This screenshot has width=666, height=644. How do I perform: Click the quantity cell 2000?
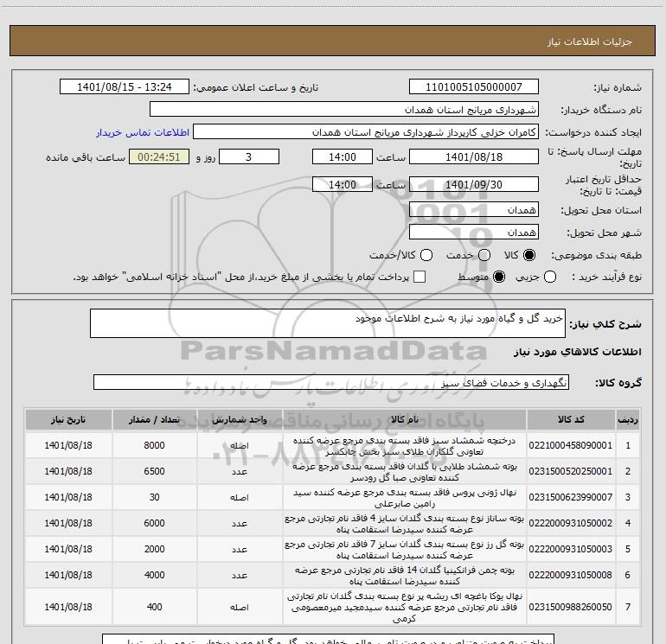pos(154,549)
